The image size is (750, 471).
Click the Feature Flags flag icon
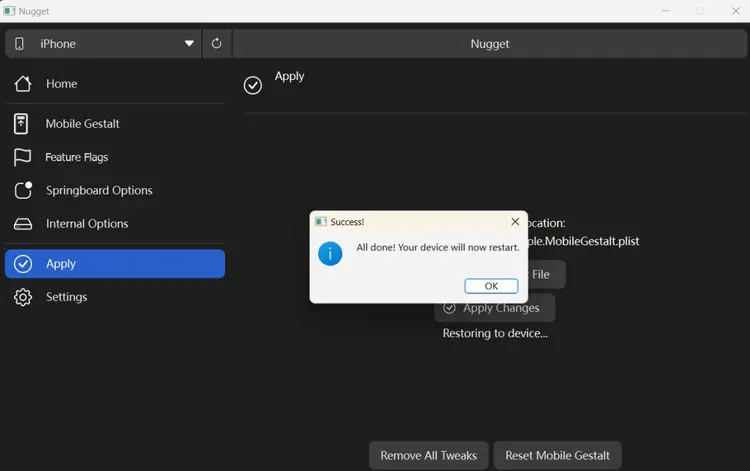click(22, 157)
